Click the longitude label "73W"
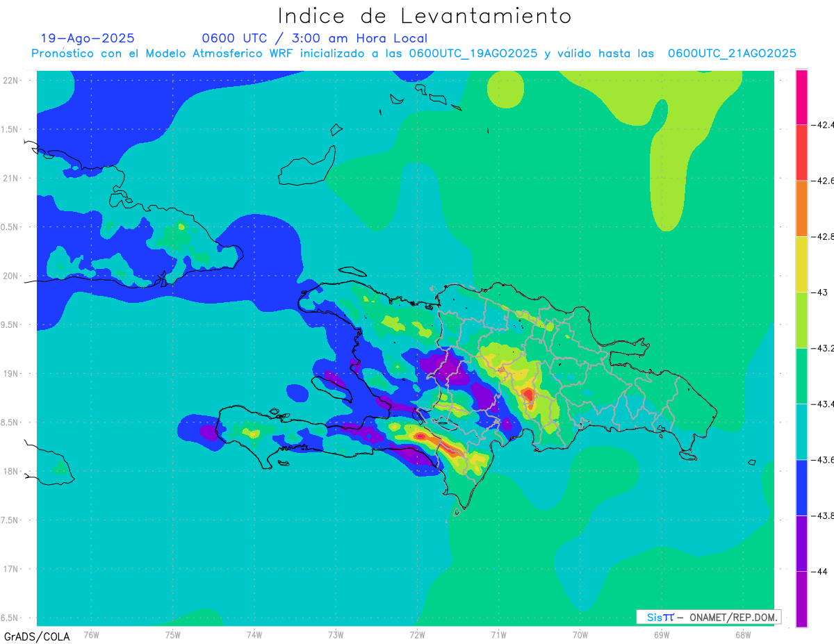This screenshot has width=834, height=644. click(x=336, y=634)
